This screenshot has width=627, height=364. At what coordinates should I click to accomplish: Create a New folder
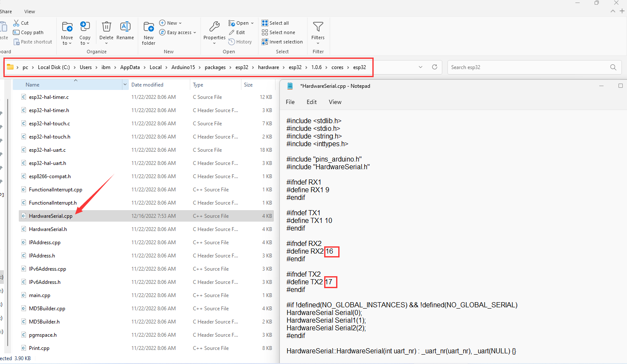[x=148, y=32]
